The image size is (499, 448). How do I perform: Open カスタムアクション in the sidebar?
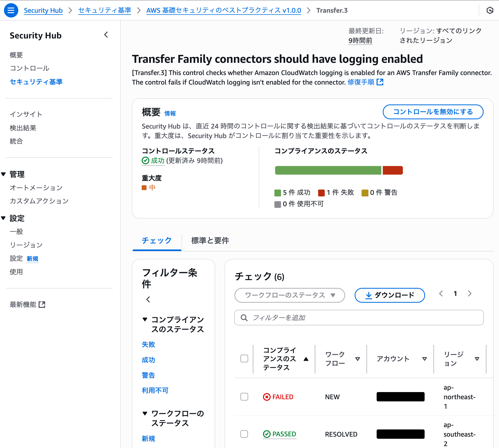point(39,201)
